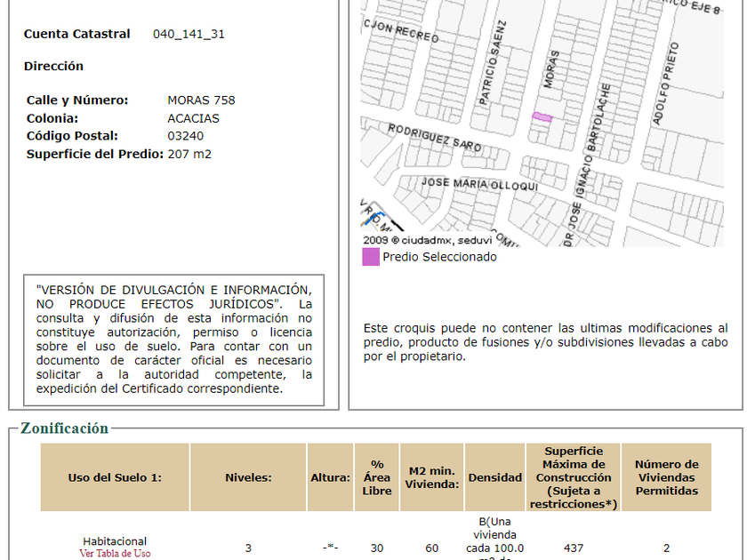Viewport: 747px width, 560px height.
Task: Click the Zonificación section title
Action: [x=64, y=428]
